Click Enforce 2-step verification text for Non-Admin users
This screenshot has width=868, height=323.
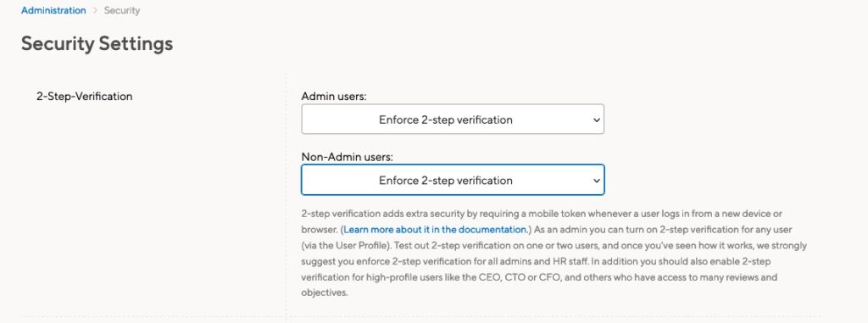click(x=446, y=181)
